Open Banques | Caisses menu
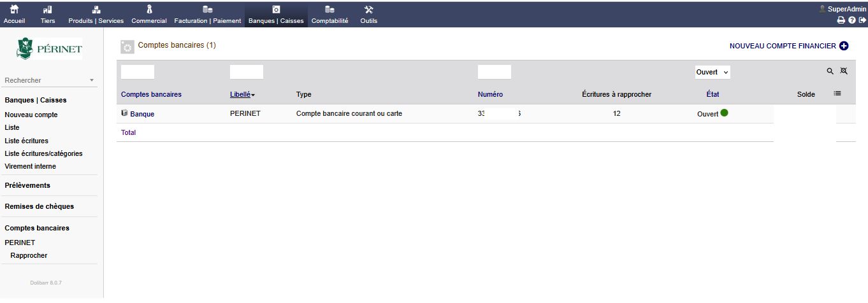 [x=276, y=15]
